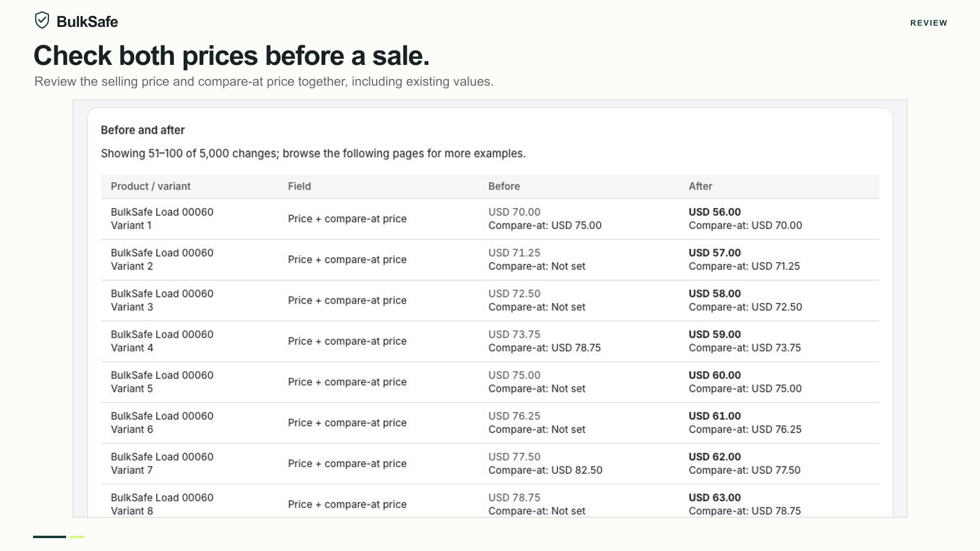
Task: Click the 'Review the selling price' subtitle text
Action: (x=264, y=81)
